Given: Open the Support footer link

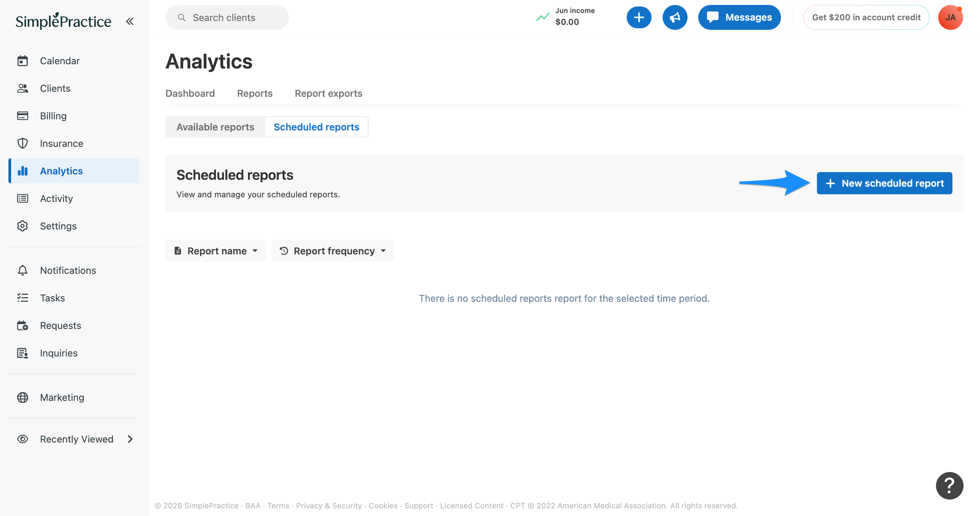Looking at the screenshot, I should click(x=419, y=506).
